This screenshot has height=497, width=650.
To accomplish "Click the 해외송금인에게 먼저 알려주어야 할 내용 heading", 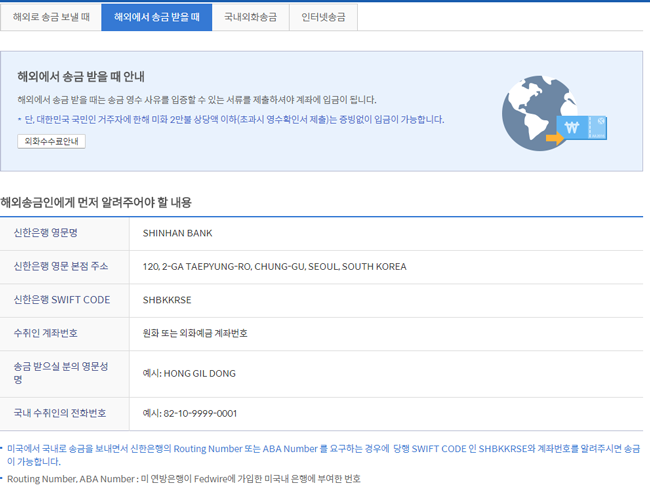I will click(x=96, y=203).
